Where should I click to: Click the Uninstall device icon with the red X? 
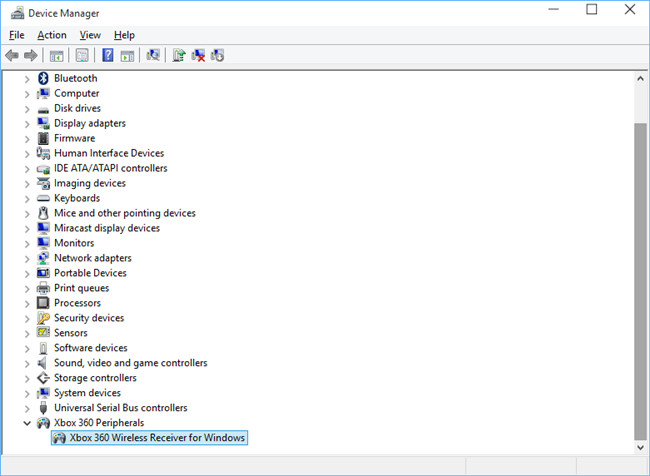click(198, 55)
